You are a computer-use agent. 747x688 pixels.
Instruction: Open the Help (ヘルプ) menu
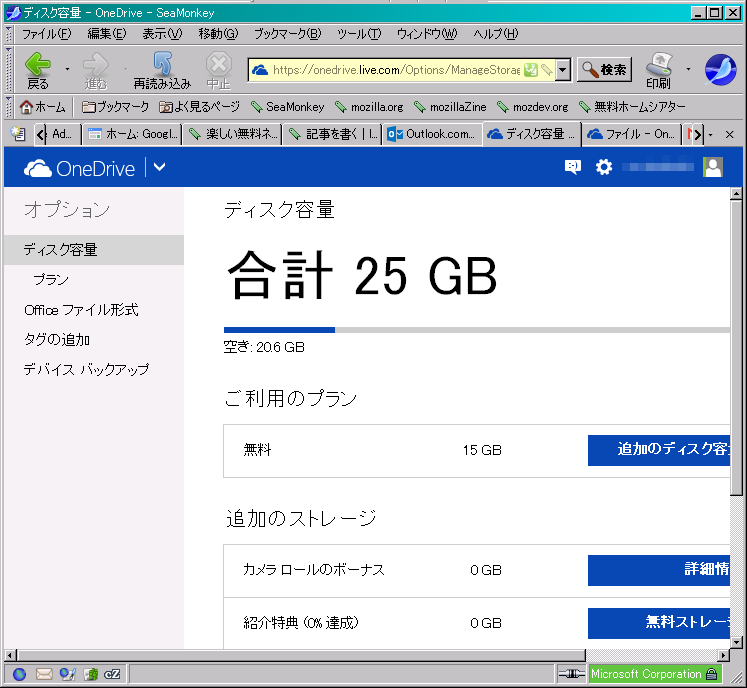pyautogui.click(x=495, y=34)
